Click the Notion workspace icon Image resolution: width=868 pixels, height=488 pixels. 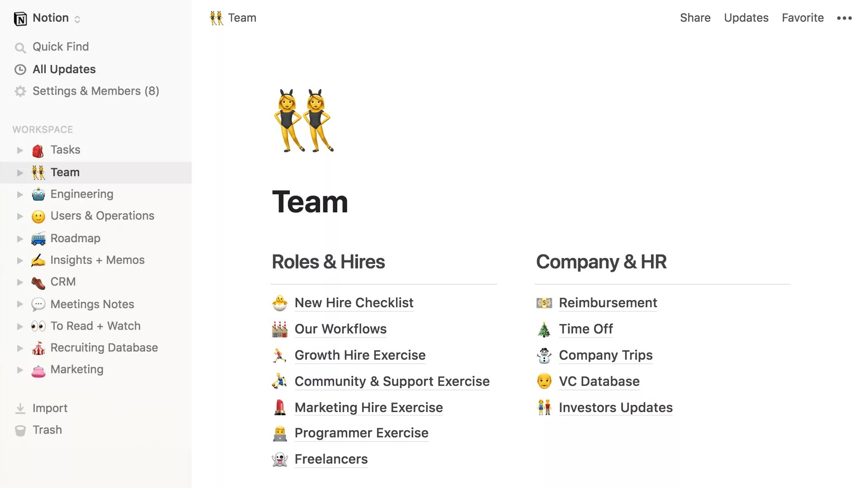pos(21,18)
